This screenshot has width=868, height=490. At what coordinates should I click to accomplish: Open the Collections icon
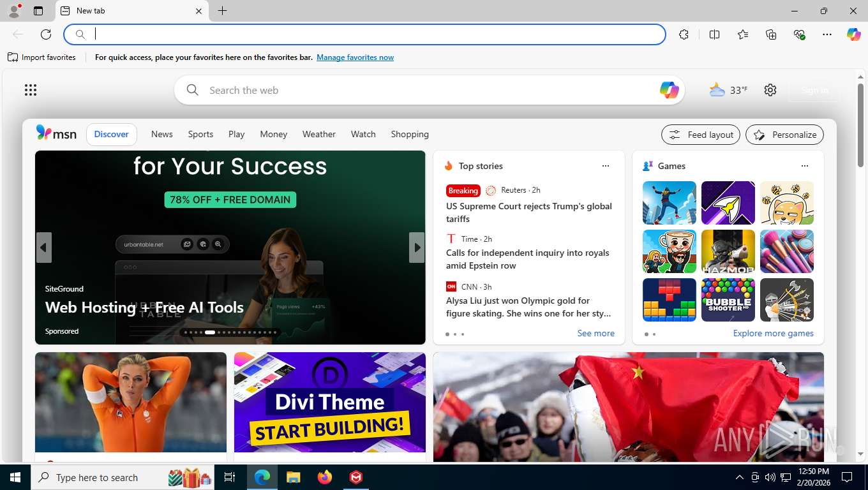[771, 34]
